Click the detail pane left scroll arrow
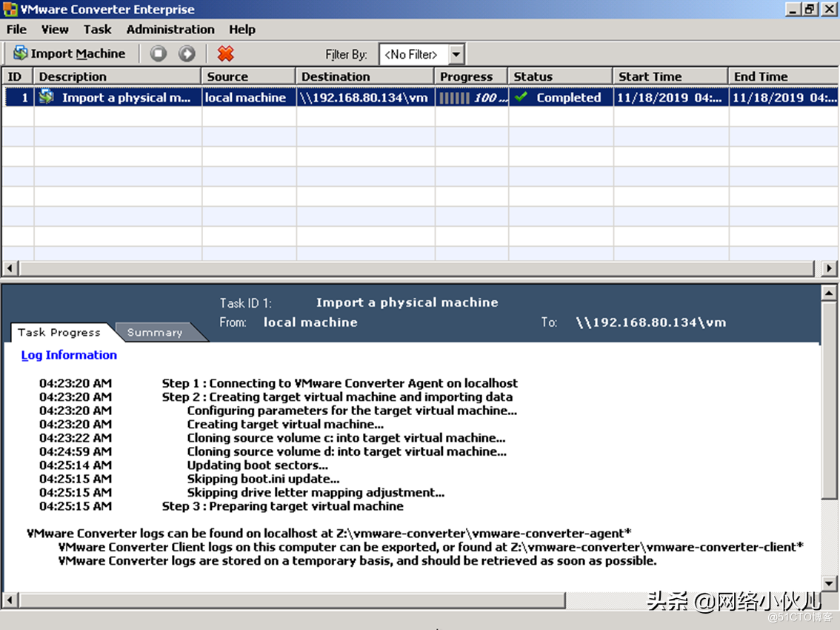This screenshot has height=630, width=840. (x=10, y=600)
